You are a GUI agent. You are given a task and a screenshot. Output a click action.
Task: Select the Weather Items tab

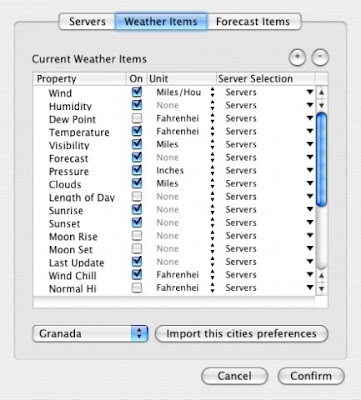pyautogui.click(x=161, y=22)
